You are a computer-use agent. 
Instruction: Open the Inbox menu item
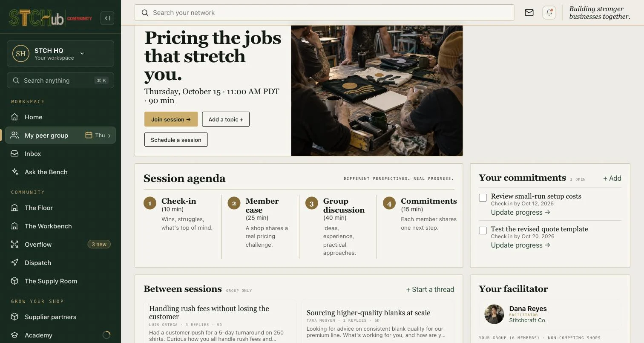click(60, 153)
